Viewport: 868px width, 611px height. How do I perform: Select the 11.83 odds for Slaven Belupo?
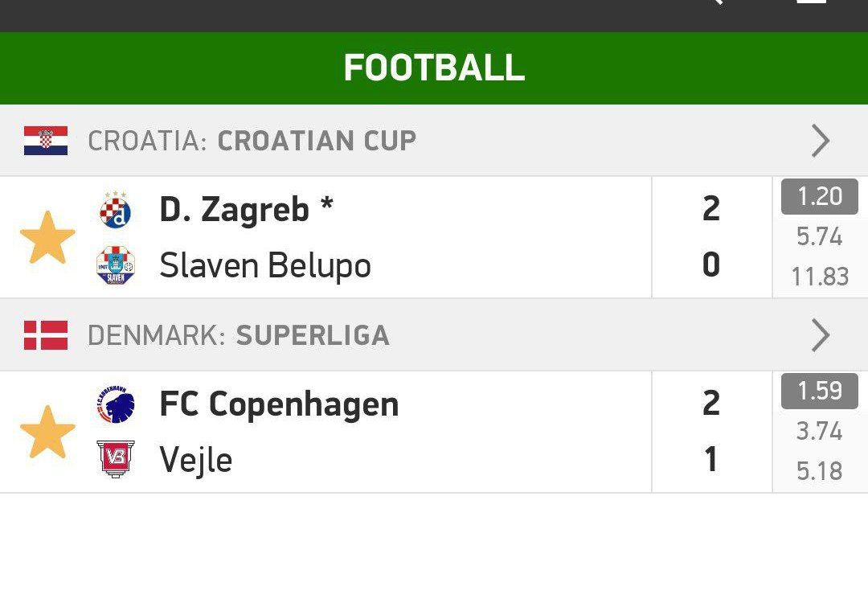tap(819, 277)
